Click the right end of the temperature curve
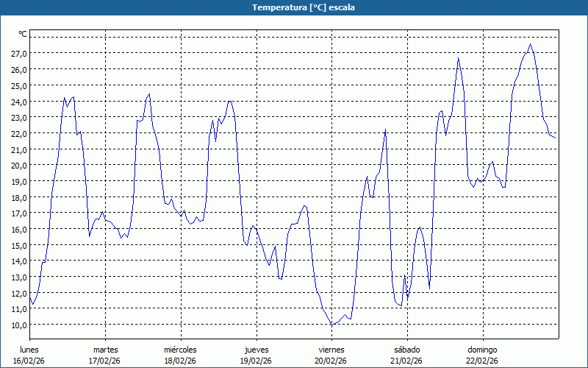 (x=555, y=138)
